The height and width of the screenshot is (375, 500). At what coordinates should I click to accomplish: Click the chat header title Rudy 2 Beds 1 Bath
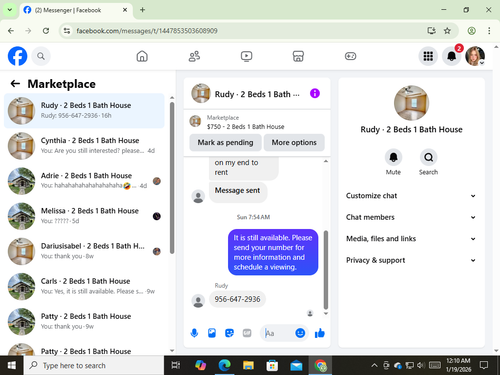point(257,94)
